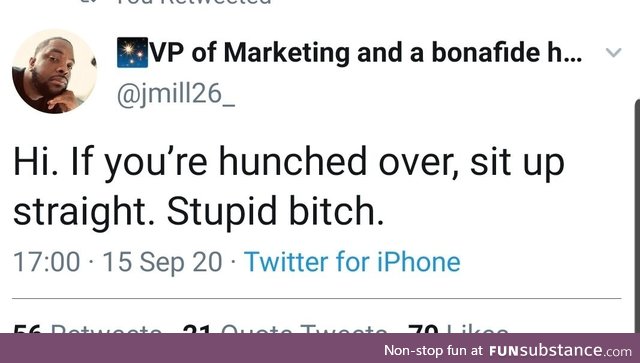The width and height of the screenshot is (640, 363).
Task: View the 70 Likes list
Action: (x=458, y=329)
